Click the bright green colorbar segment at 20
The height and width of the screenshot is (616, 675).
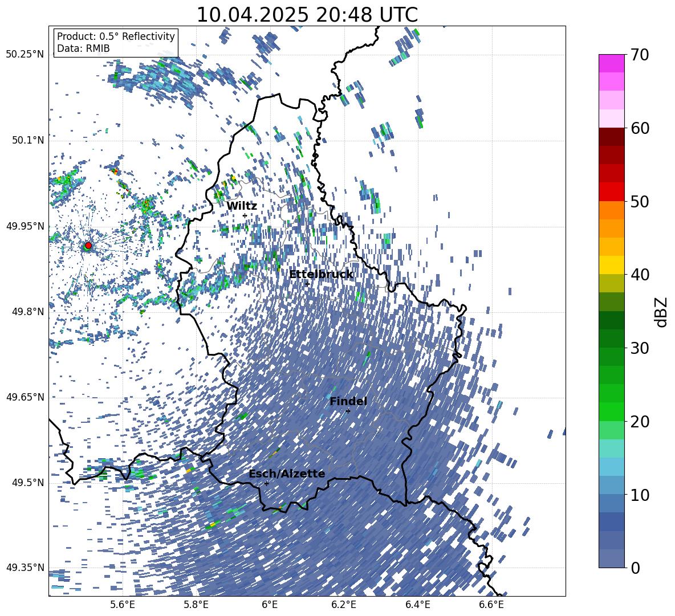[611, 411]
